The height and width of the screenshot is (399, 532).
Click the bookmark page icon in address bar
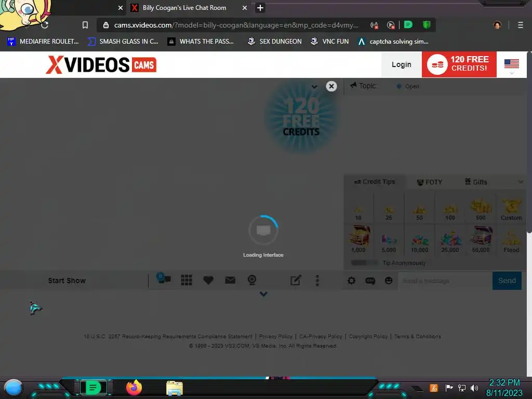click(x=85, y=25)
